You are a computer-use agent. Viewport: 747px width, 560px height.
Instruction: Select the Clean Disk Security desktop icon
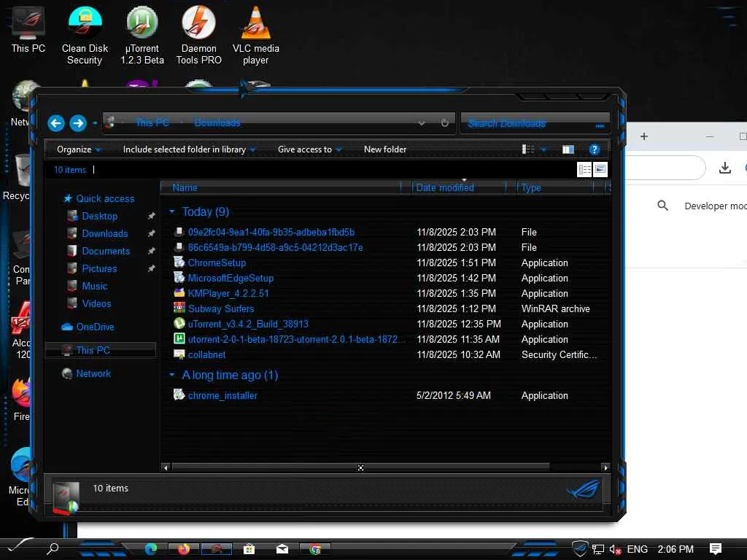(x=85, y=36)
